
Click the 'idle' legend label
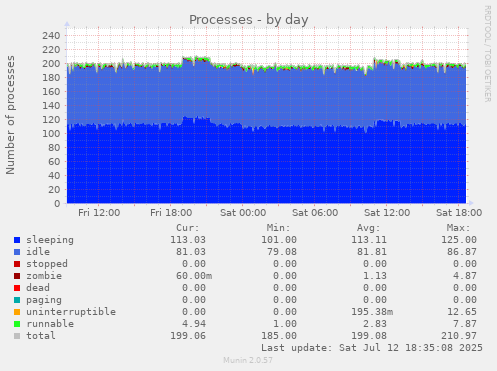point(38,252)
